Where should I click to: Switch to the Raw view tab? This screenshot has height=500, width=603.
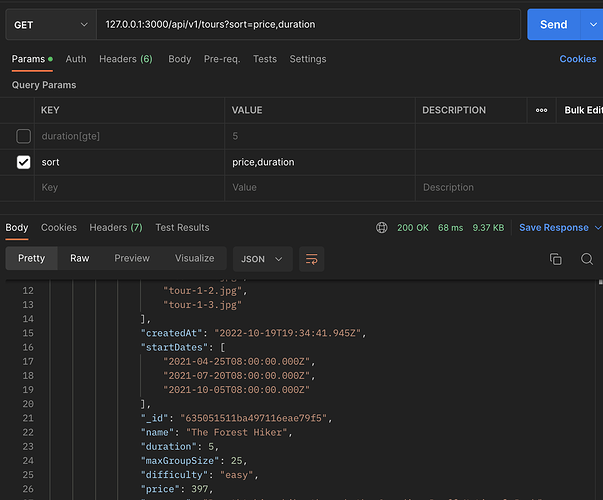pyautogui.click(x=79, y=258)
